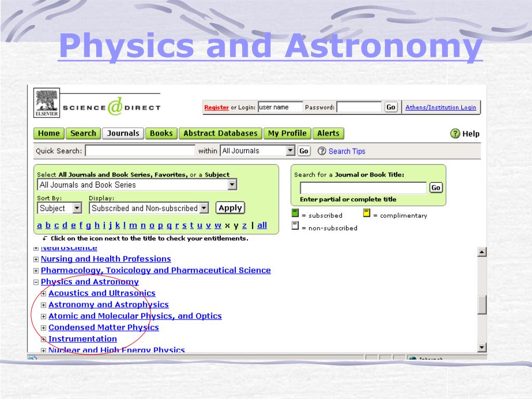Open All Journals and Book Series dropdown

pos(137,185)
